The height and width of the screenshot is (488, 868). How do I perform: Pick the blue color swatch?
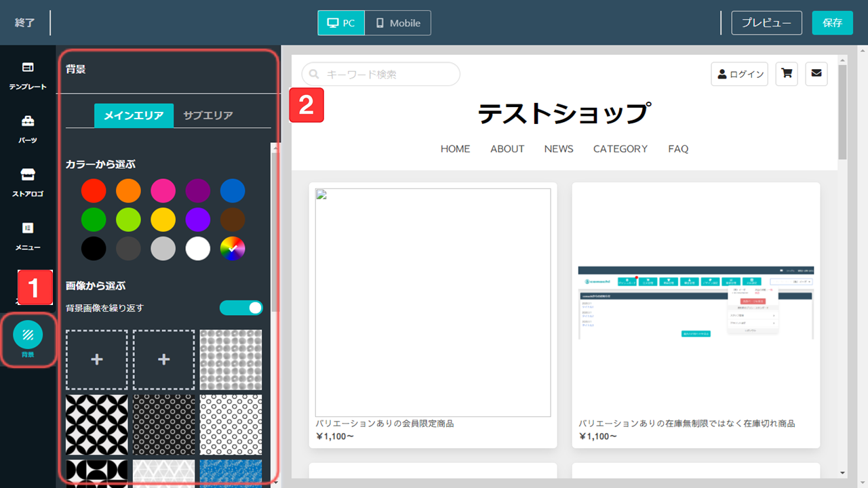[x=233, y=190]
